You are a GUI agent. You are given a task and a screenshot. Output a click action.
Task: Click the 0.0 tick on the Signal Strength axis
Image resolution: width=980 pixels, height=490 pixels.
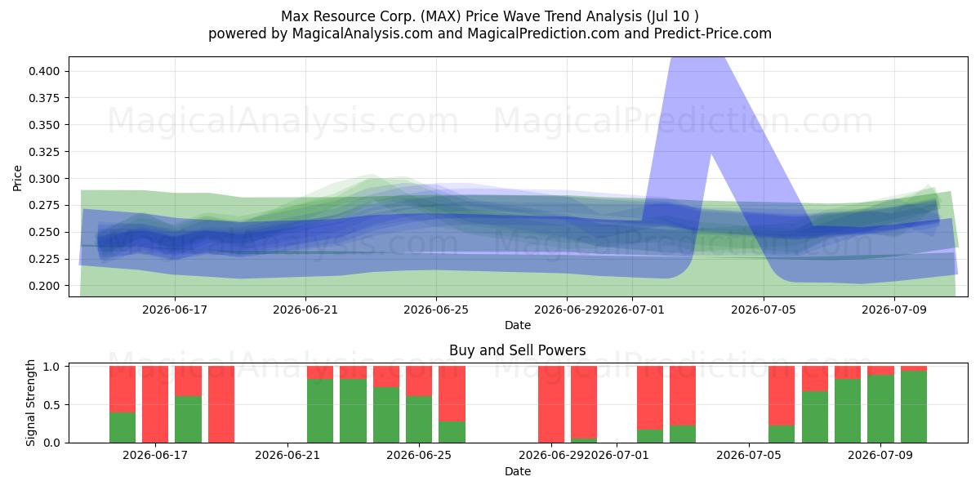[52, 443]
